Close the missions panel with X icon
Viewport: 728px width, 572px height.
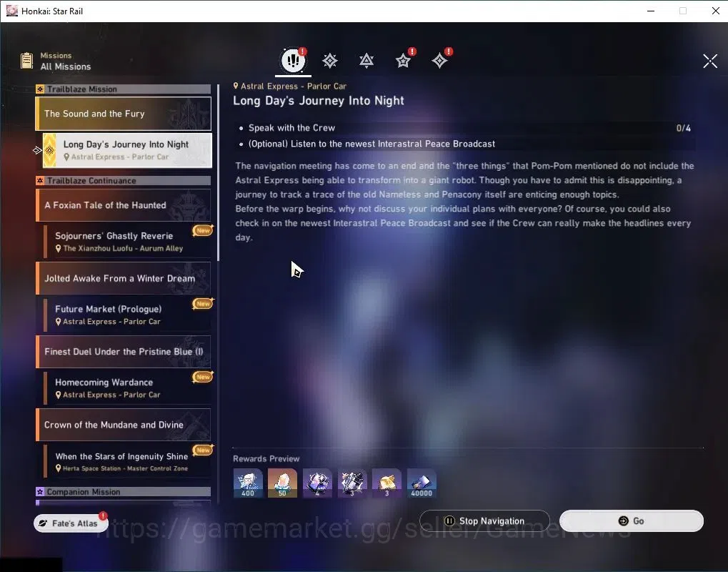coord(710,61)
